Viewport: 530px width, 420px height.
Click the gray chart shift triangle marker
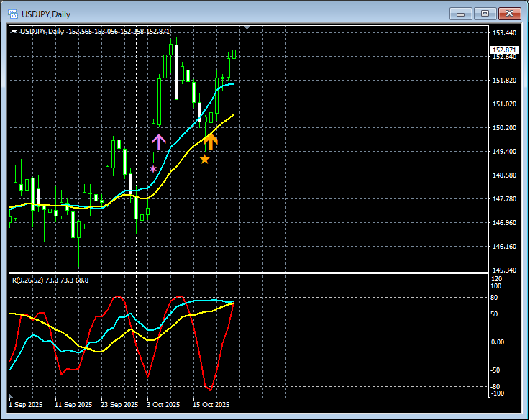[247, 28]
